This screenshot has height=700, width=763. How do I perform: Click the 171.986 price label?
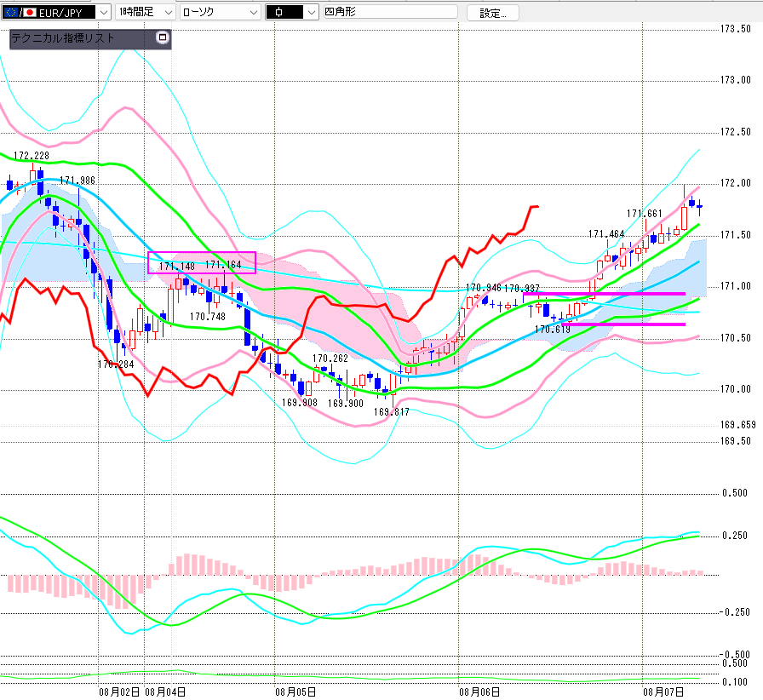pos(77,181)
